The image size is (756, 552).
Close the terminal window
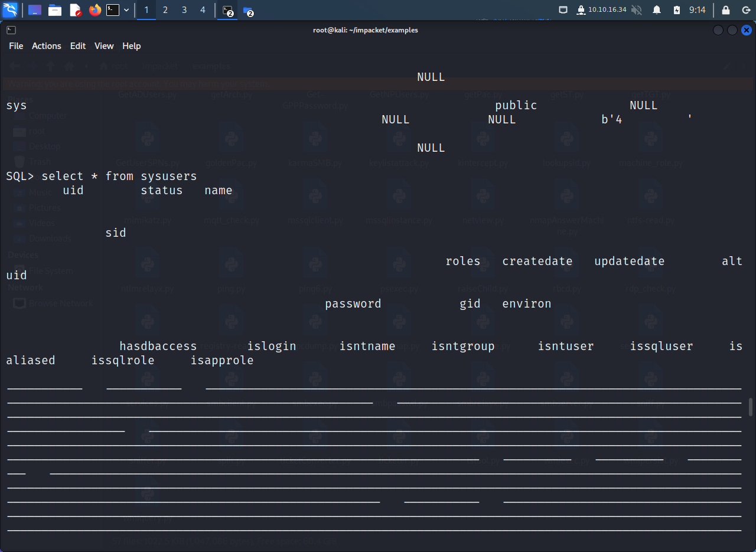[x=747, y=30]
